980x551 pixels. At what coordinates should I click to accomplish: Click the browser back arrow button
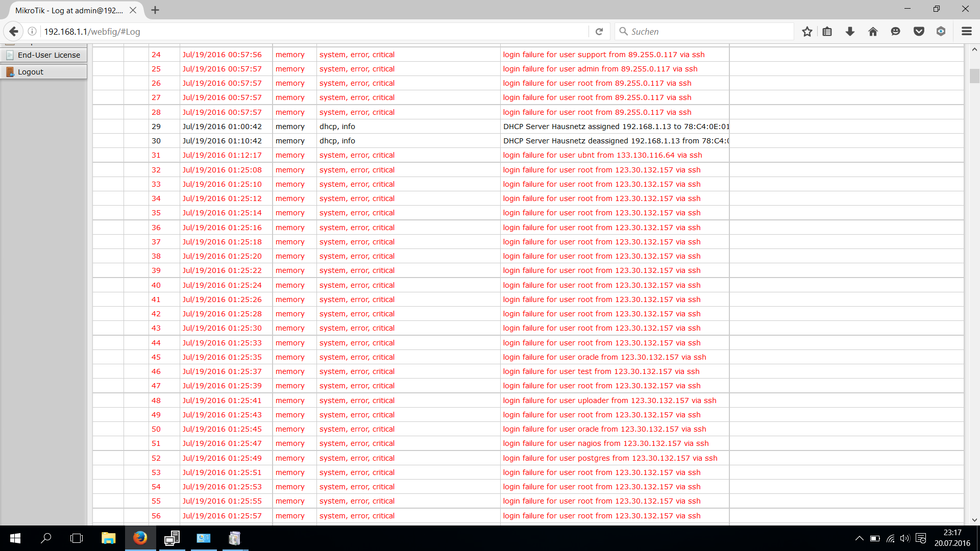click(x=14, y=32)
